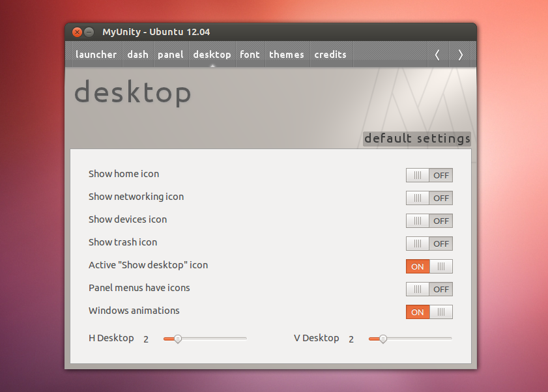The image size is (548, 392).
Task: Turn off Active "Show desktop" icon switch
Action: (x=429, y=266)
